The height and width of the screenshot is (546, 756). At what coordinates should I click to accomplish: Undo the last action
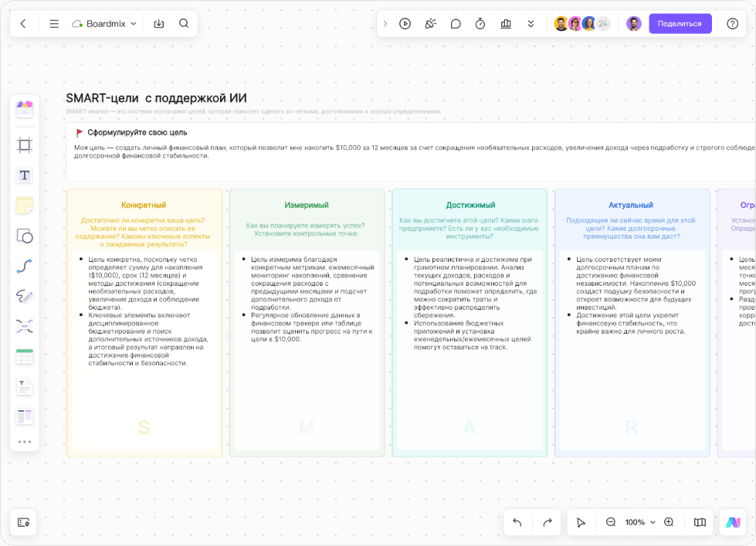pos(517,522)
